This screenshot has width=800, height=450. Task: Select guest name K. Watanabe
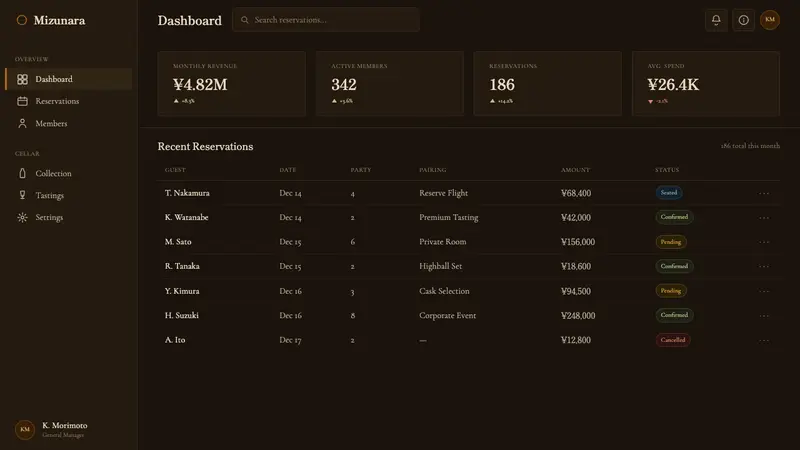coord(186,217)
